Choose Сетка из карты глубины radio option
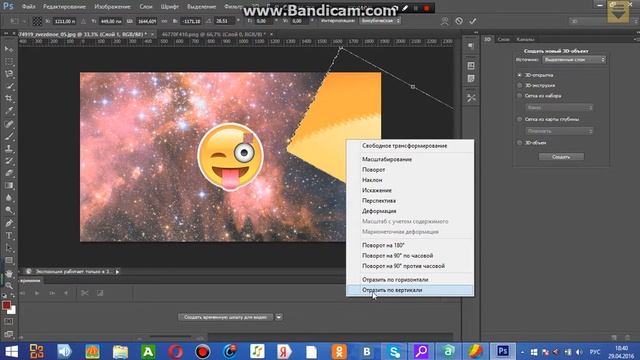Viewport: 640px width, 360px height. 520,119
